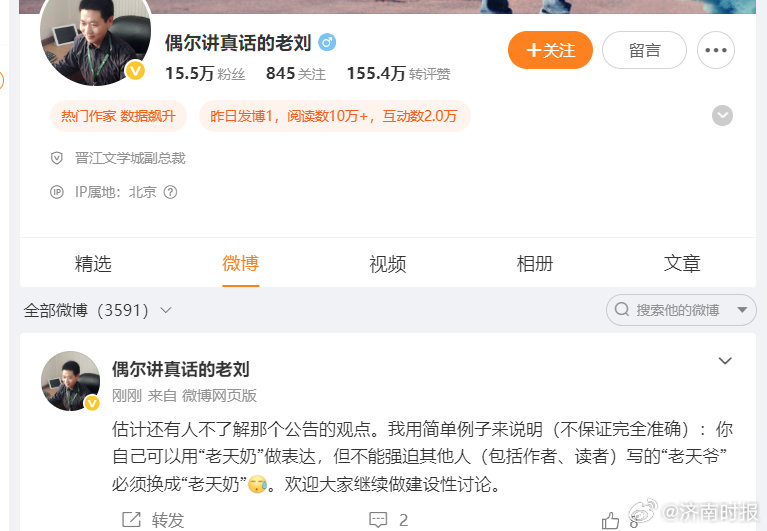Switch to the 相册 tab
Image resolution: width=767 pixels, height=531 pixels.
(535, 264)
